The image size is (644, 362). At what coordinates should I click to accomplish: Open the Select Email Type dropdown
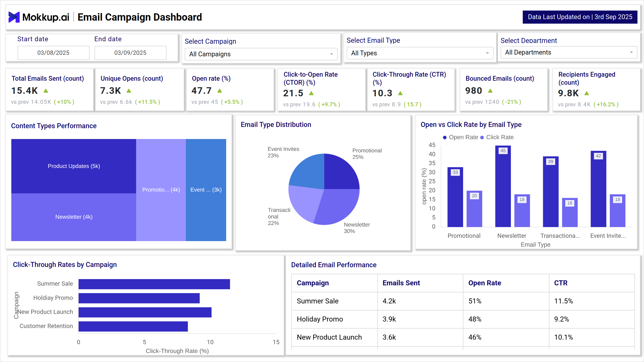(x=420, y=53)
